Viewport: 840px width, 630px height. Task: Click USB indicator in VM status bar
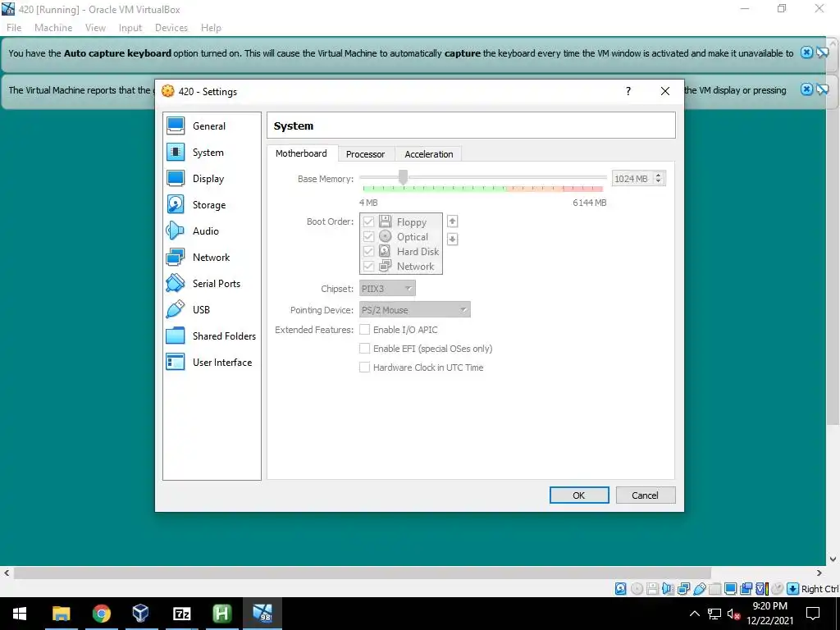click(x=700, y=589)
